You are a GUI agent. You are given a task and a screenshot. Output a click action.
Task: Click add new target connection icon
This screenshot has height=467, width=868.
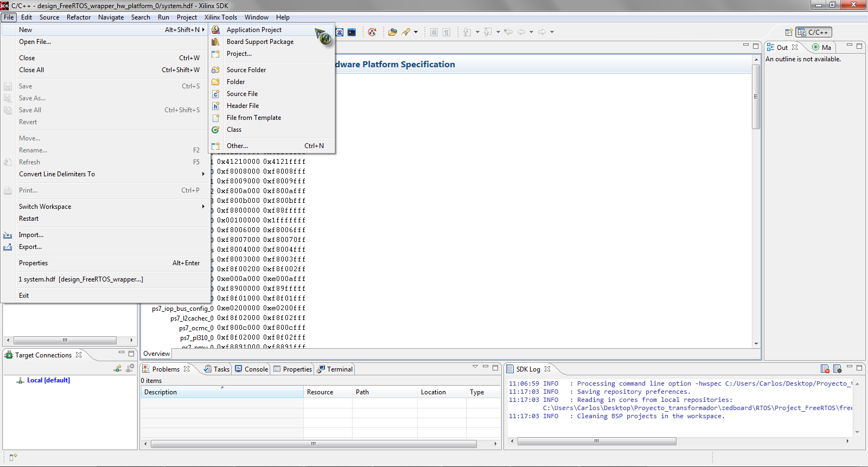click(118, 368)
